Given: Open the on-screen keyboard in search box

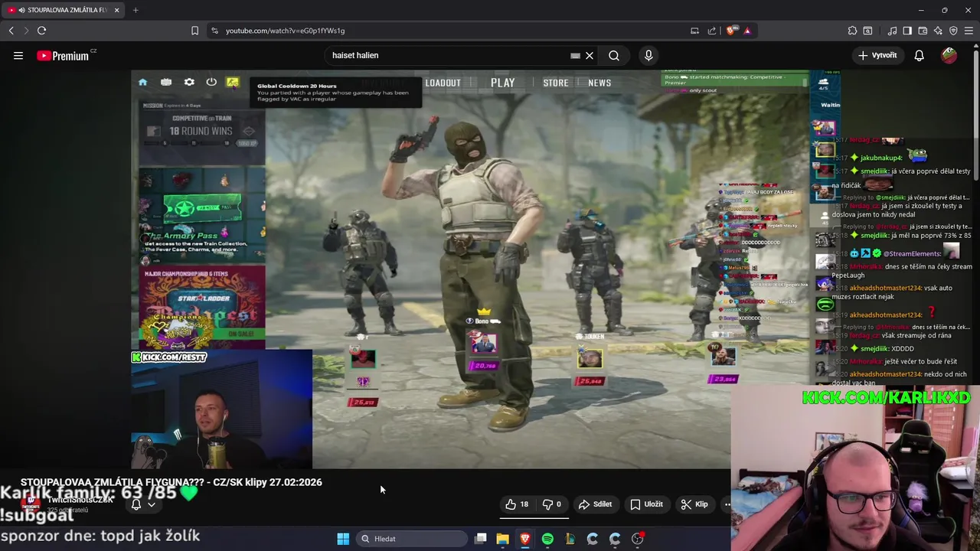Looking at the screenshot, I should click(575, 55).
